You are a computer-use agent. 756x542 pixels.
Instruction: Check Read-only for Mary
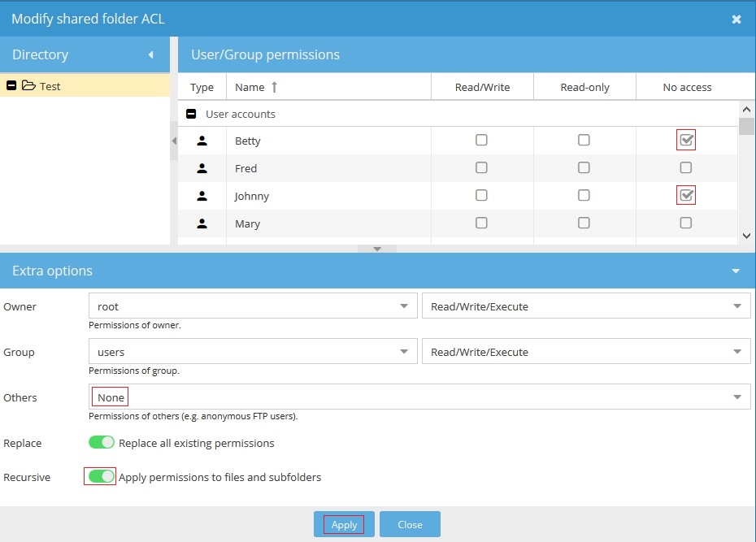[584, 223]
